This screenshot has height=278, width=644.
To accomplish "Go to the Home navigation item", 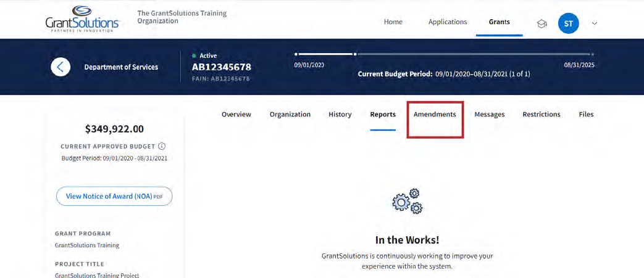I will click(x=393, y=22).
